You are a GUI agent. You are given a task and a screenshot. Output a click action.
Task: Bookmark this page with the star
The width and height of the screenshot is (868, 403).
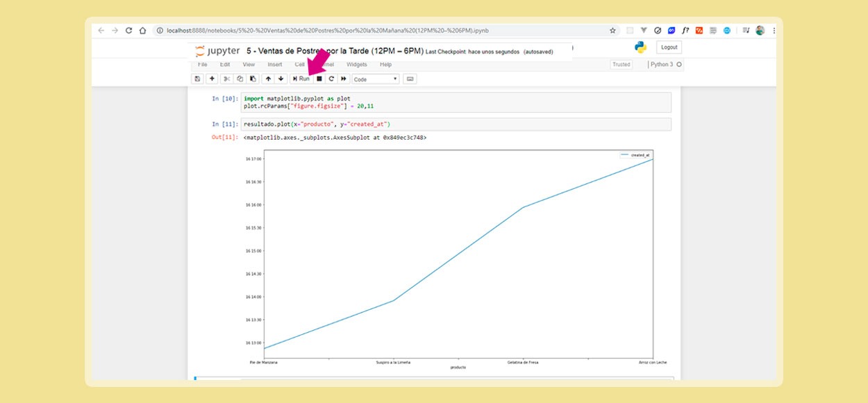pyautogui.click(x=612, y=31)
